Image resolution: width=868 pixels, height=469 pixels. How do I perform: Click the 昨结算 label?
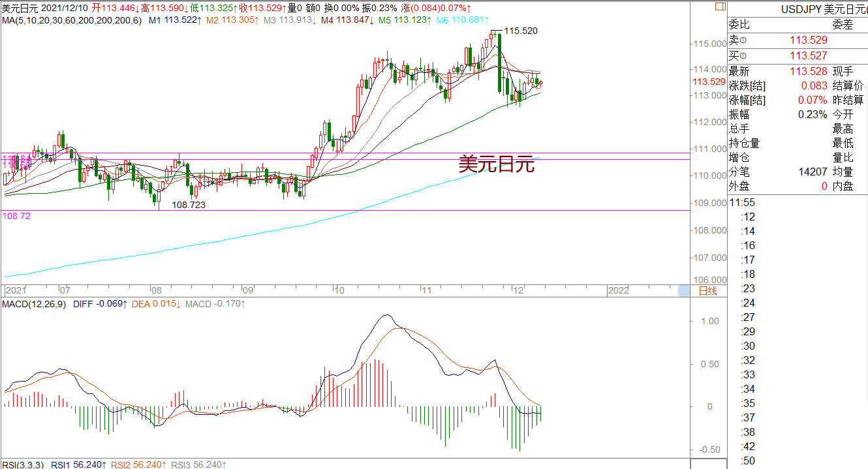[x=848, y=100]
